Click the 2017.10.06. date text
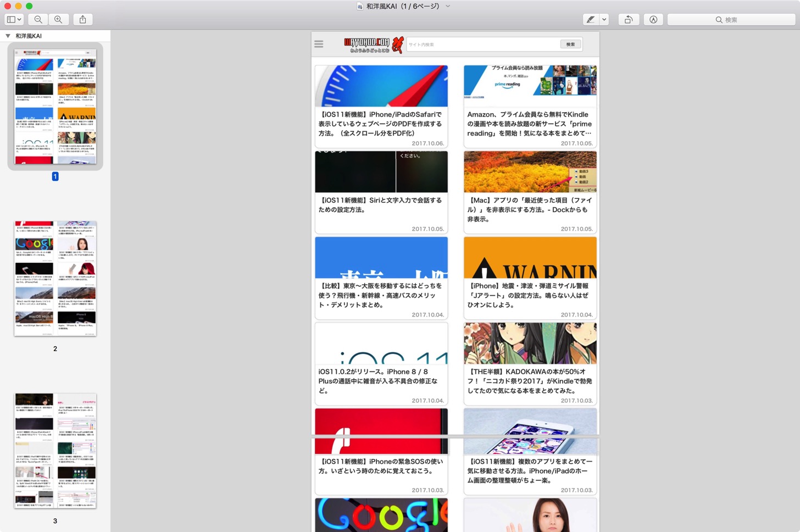This screenshot has width=800, height=532. [x=427, y=143]
